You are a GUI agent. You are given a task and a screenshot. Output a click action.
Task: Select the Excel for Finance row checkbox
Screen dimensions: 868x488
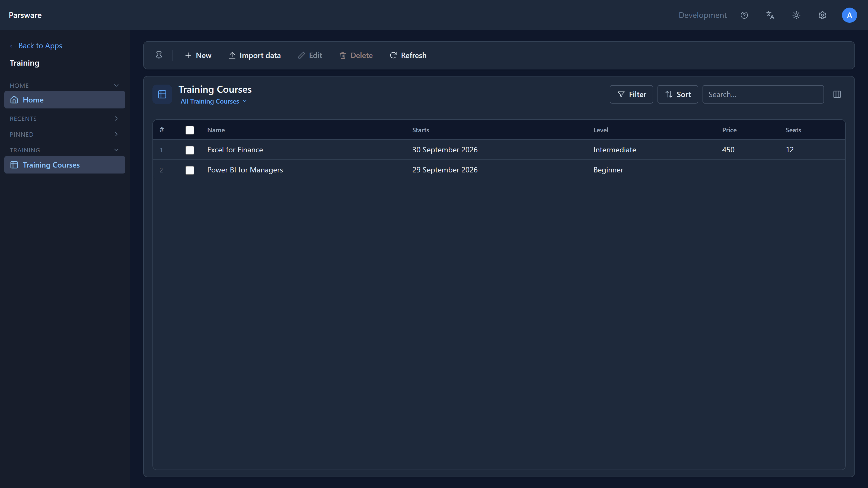[190, 150]
